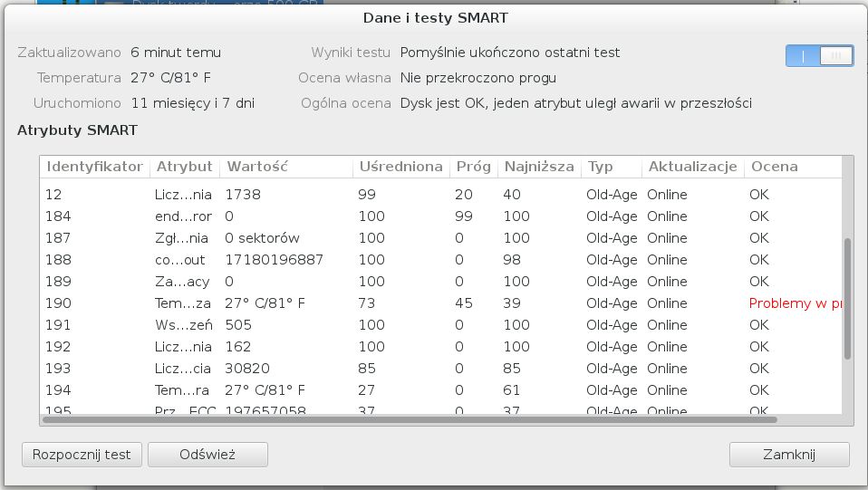868x490 pixels.
Task: Click the vertical scrollbar of attribute list
Action: coord(847,299)
